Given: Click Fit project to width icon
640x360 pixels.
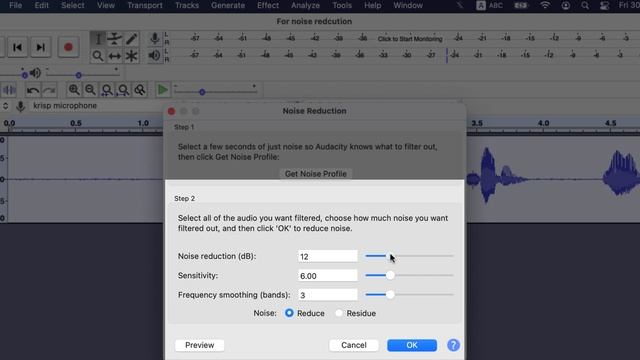Looking at the screenshot, I should click(123, 90).
